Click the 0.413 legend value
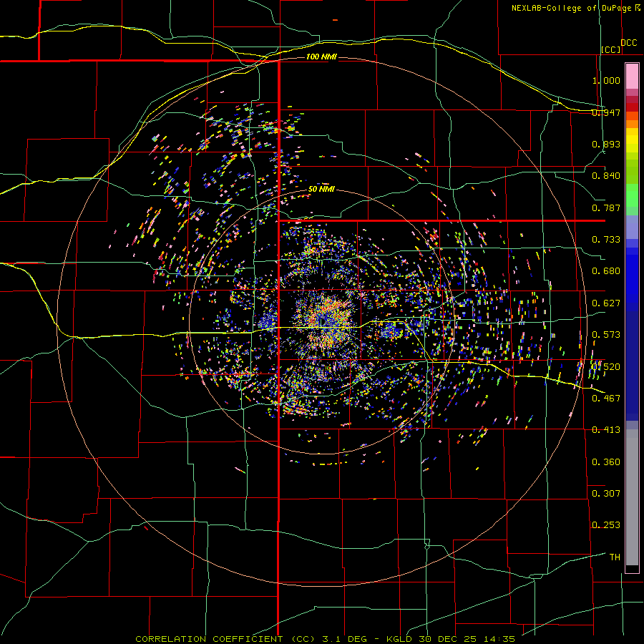 point(606,430)
